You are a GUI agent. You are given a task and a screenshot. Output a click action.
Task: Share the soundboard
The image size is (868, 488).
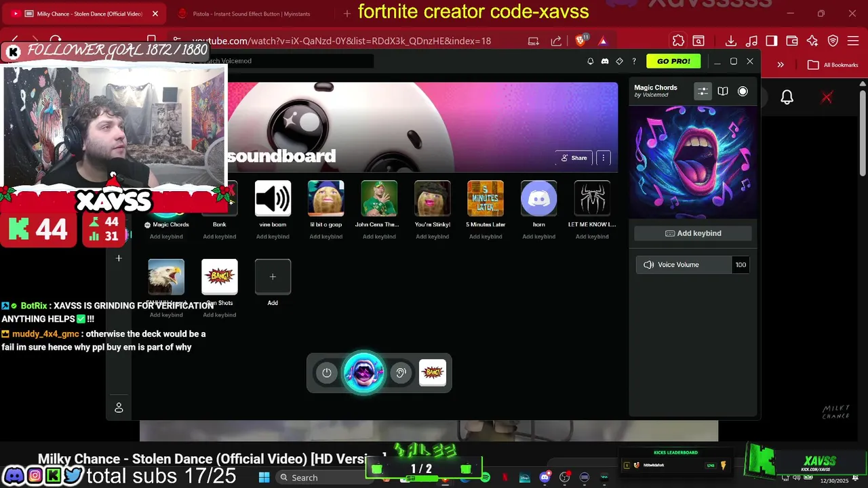pos(574,158)
